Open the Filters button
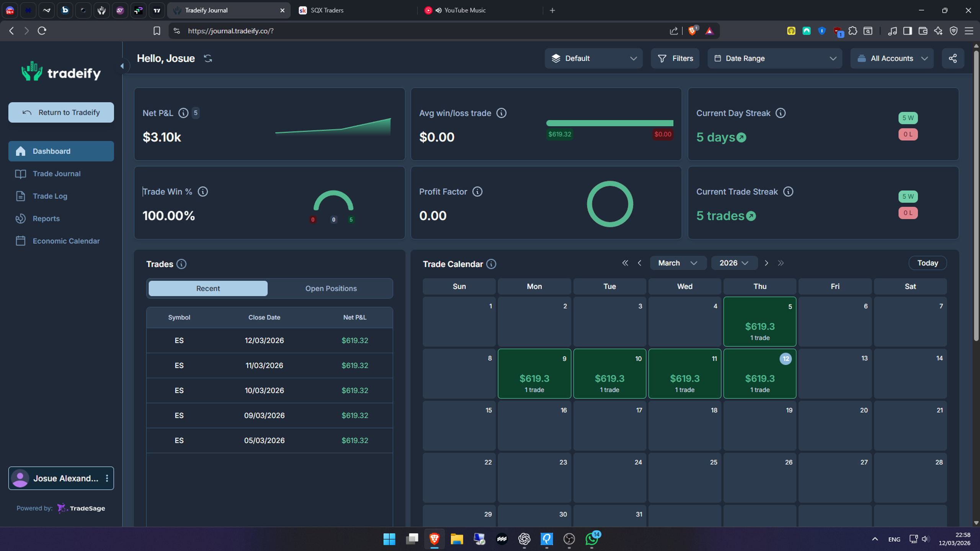This screenshot has height=551, width=980. [x=675, y=58]
